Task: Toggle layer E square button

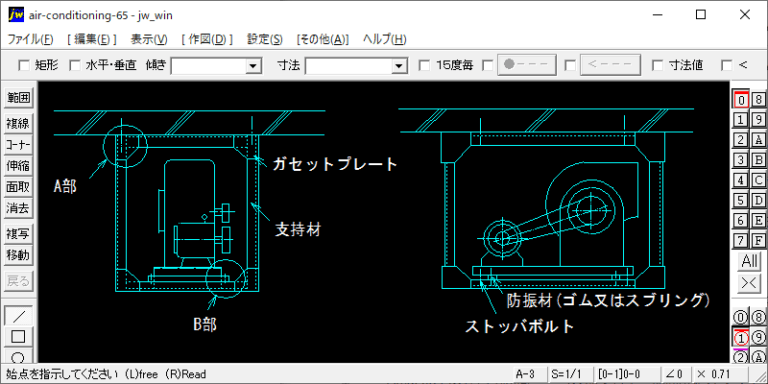Action: (758, 220)
